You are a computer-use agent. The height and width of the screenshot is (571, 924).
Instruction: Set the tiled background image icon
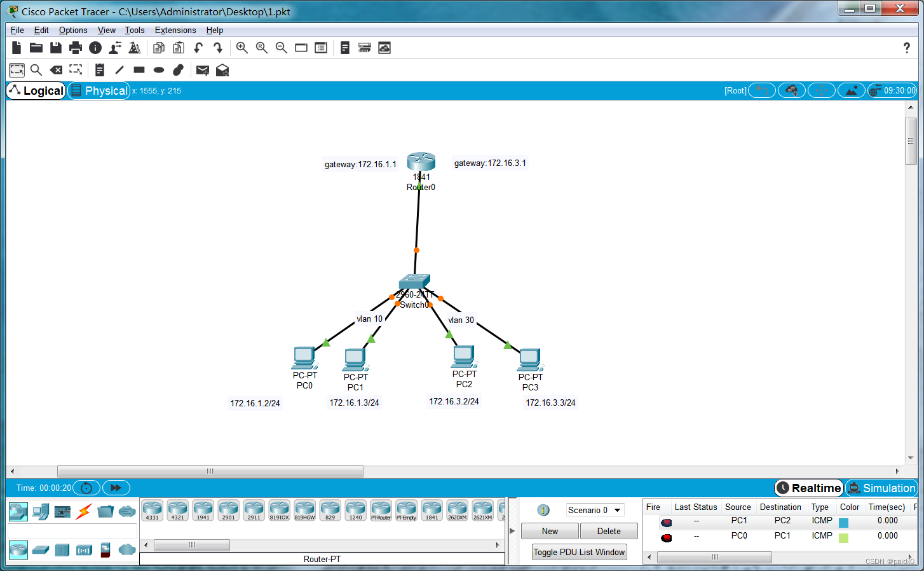click(x=851, y=91)
